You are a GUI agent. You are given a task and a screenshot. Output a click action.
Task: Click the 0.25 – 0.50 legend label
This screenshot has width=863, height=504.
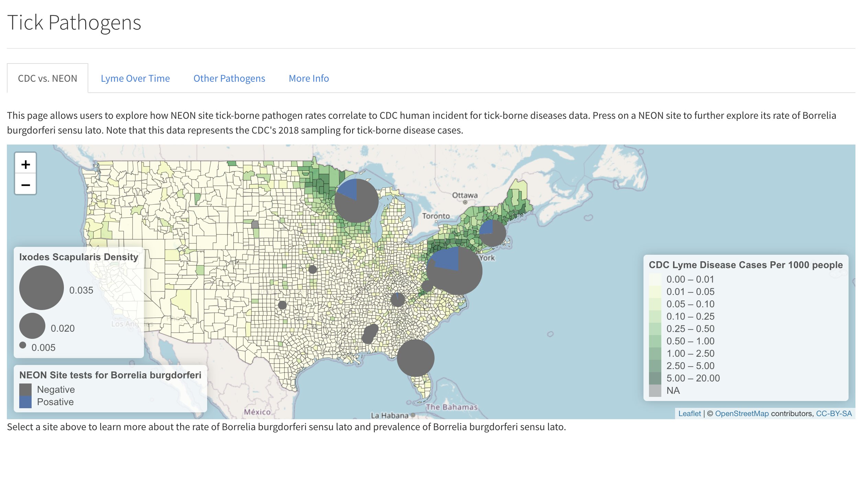[x=691, y=329]
